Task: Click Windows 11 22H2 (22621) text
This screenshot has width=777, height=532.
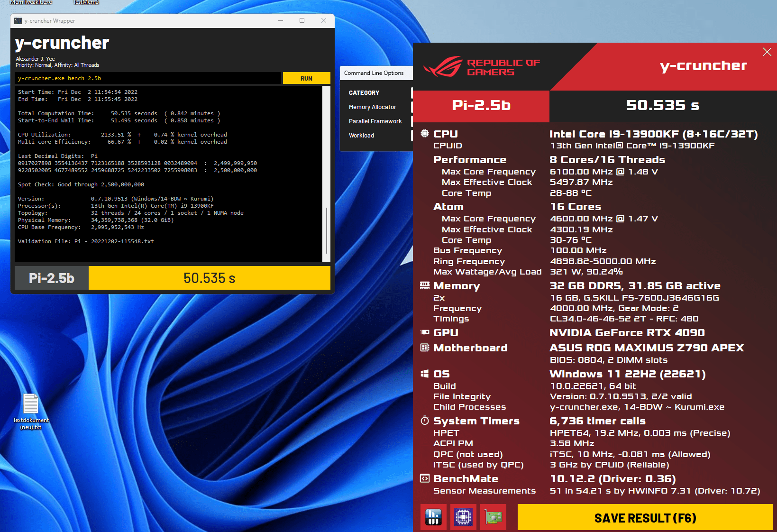Action: tap(628, 374)
